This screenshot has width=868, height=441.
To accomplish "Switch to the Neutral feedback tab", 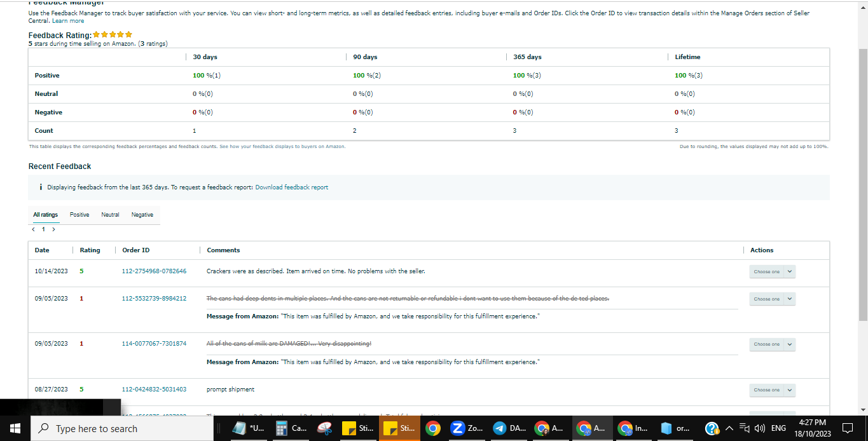I will (x=110, y=215).
